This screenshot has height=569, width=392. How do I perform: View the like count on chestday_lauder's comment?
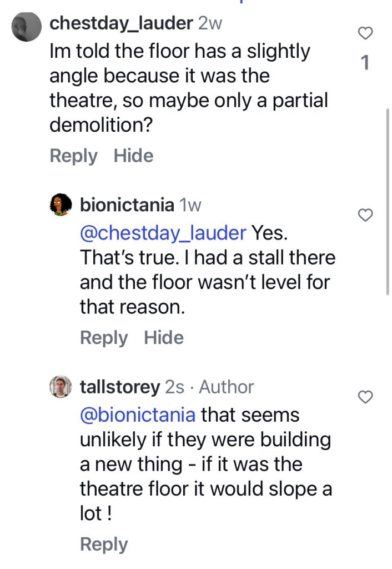click(x=365, y=63)
